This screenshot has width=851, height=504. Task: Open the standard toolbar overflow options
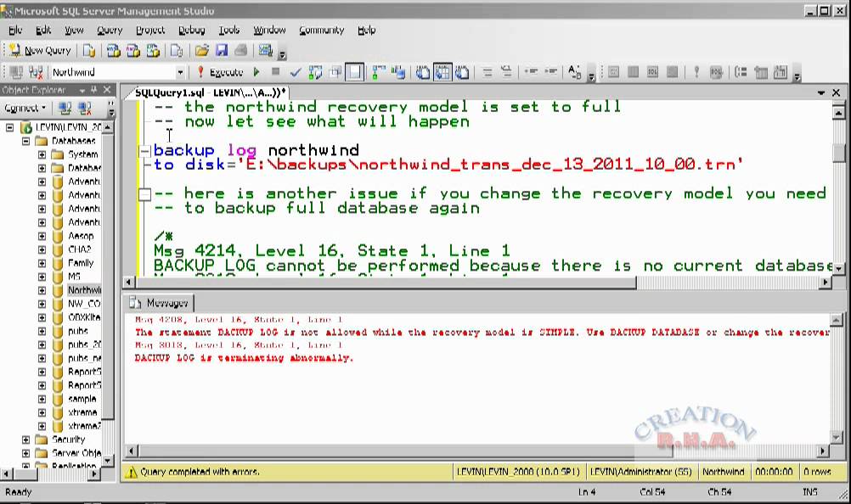[x=282, y=55]
